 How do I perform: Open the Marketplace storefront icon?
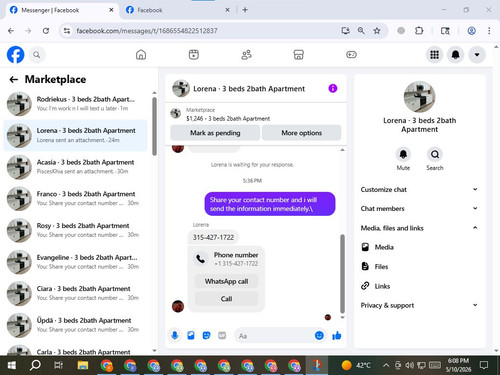coord(299,55)
